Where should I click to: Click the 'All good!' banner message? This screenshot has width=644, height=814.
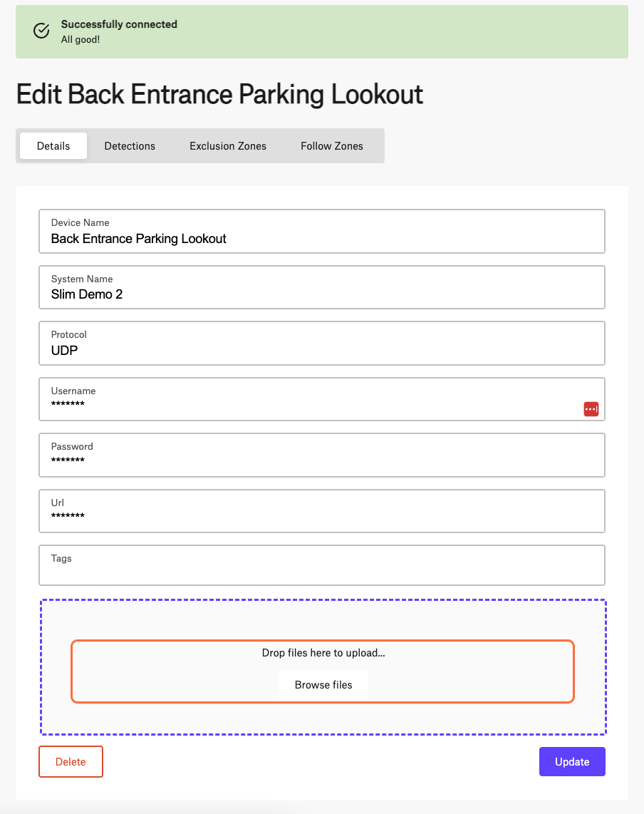pos(80,40)
